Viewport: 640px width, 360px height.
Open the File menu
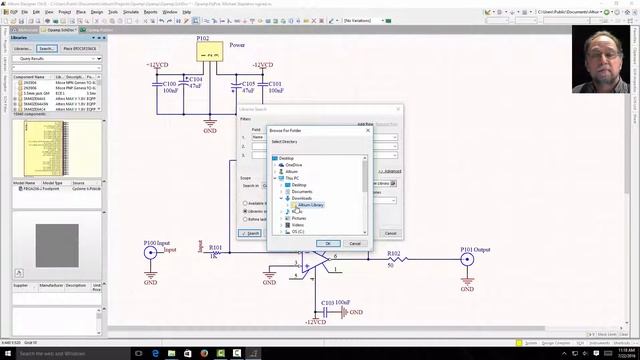[x=25, y=12]
